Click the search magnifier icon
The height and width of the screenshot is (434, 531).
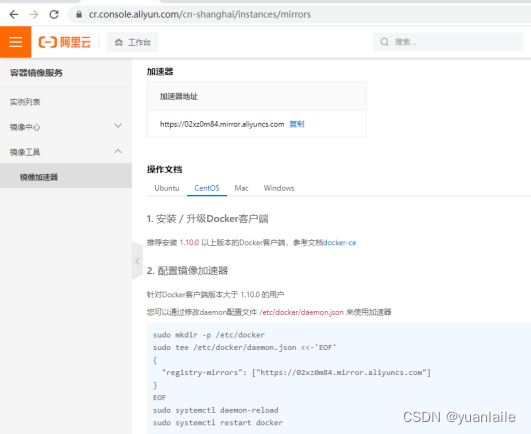point(384,42)
